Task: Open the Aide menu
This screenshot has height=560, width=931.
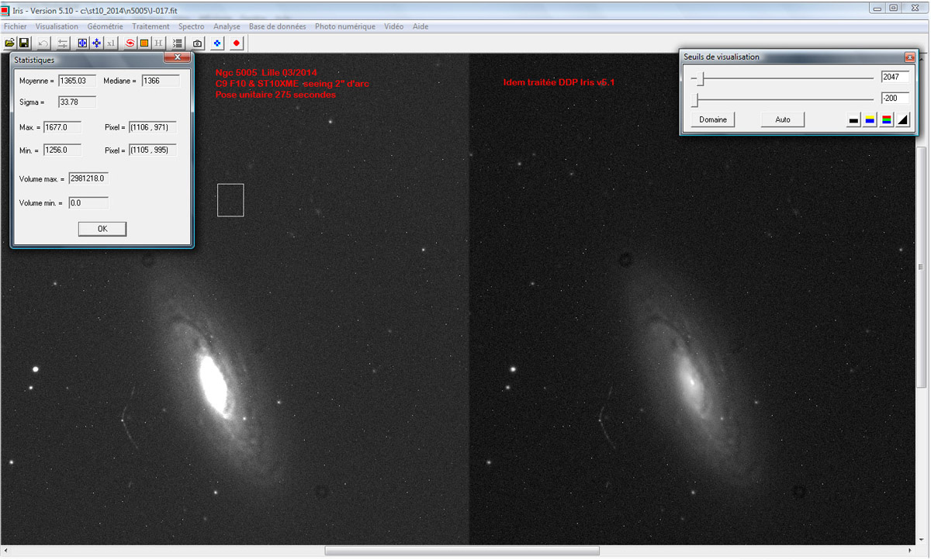Action: 421,26
